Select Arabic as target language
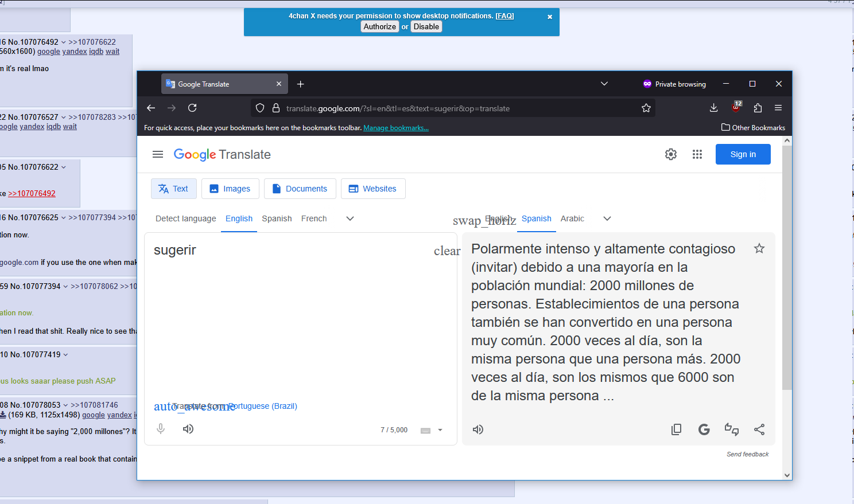Screen dimensions: 854x504 tap(572, 218)
